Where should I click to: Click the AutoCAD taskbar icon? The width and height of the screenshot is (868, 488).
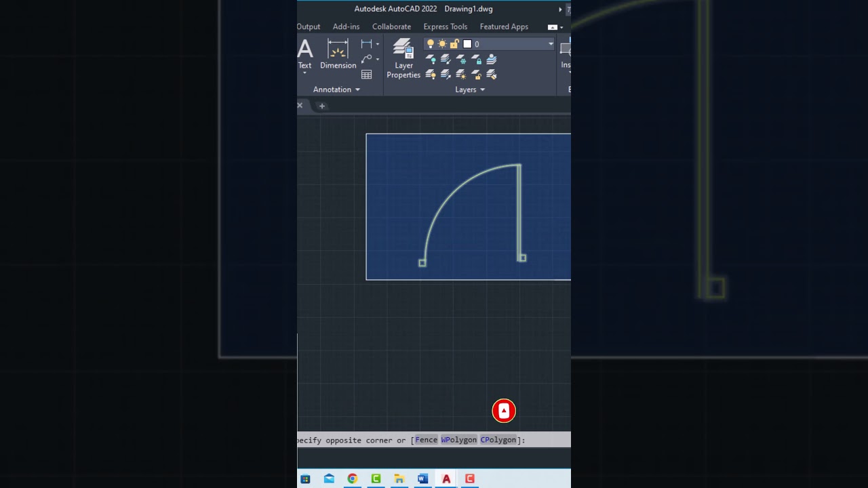coord(446,479)
